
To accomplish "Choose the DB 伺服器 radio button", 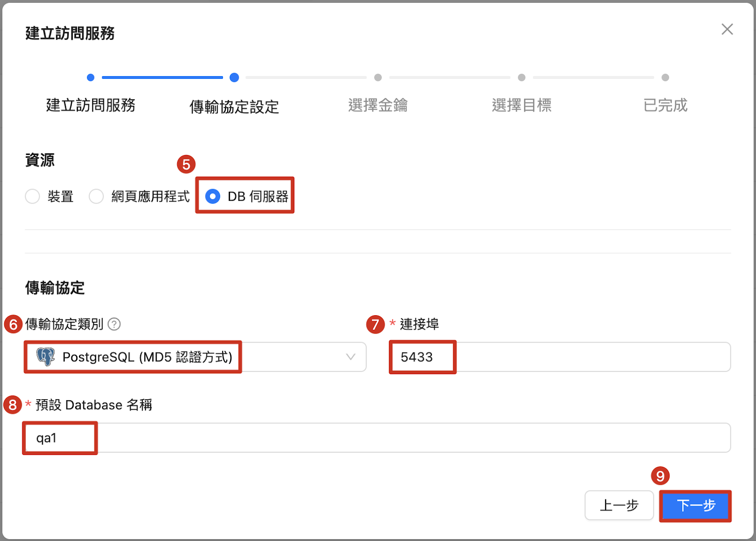I will pyautogui.click(x=213, y=196).
